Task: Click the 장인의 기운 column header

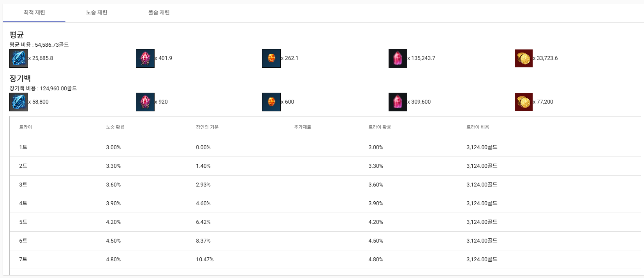Action: click(x=207, y=127)
